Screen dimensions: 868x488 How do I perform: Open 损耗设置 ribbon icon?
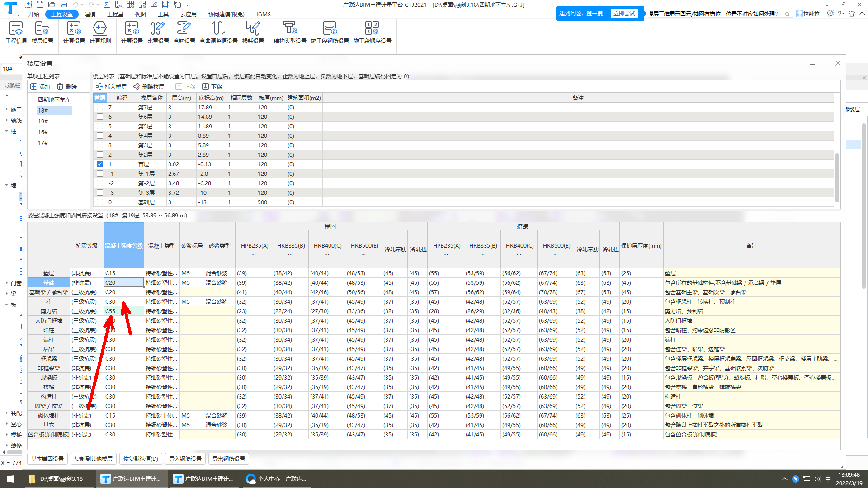pos(253,33)
